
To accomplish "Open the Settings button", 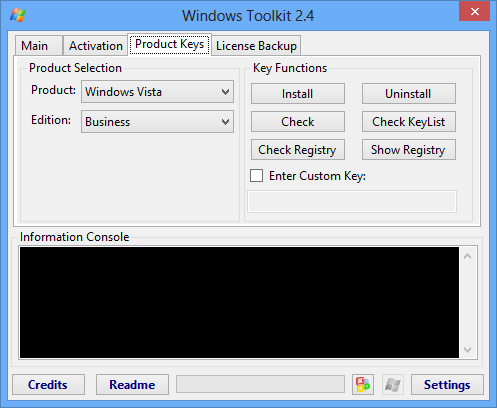I will click(x=447, y=384).
